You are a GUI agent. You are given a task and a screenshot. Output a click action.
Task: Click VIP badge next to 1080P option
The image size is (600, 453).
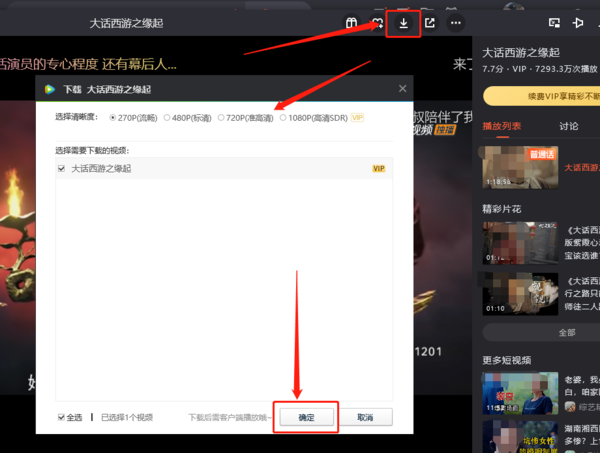tap(357, 117)
